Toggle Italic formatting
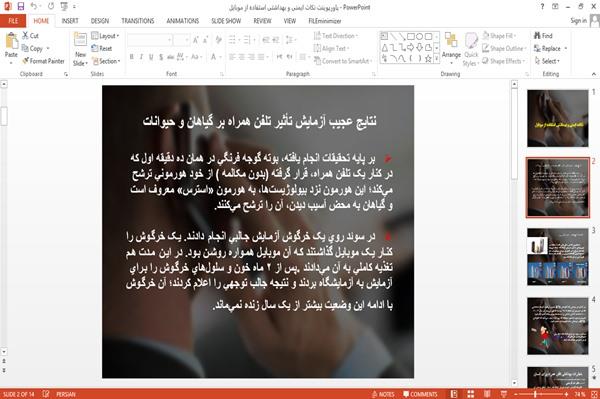The image size is (600, 399). [141, 57]
